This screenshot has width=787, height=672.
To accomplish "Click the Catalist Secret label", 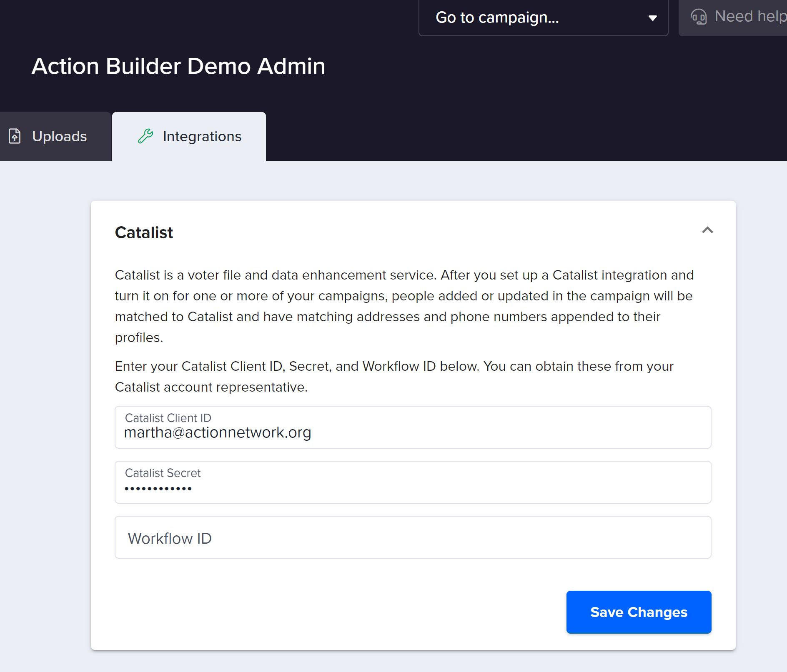I will [x=163, y=473].
